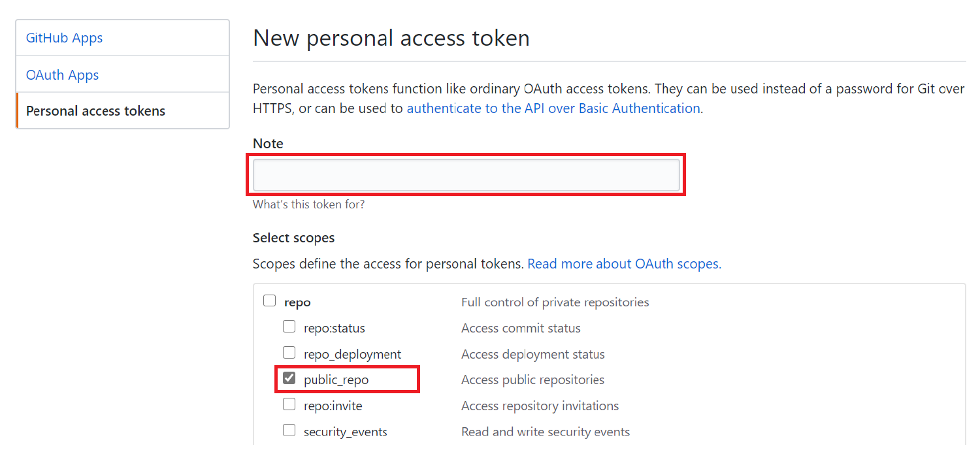
Task: Click the bold repo scope name text
Action: pyautogui.click(x=297, y=302)
